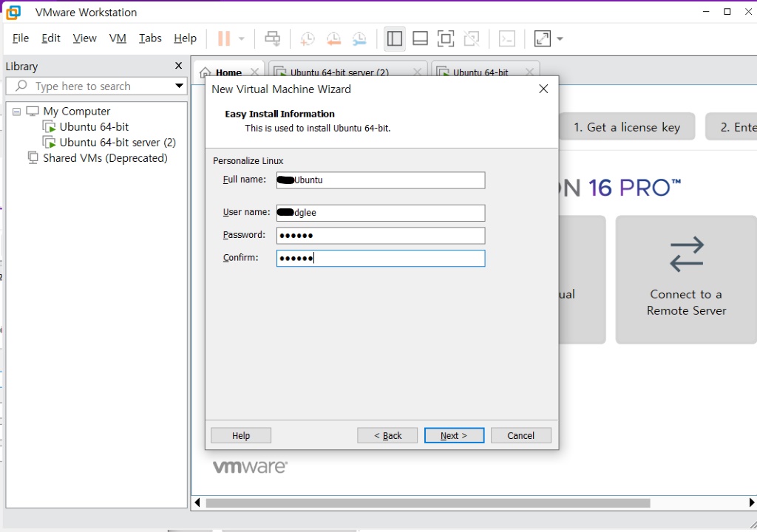Screen dimensions: 757x532
Task: Click the User name input field
Action: point(381,213)
